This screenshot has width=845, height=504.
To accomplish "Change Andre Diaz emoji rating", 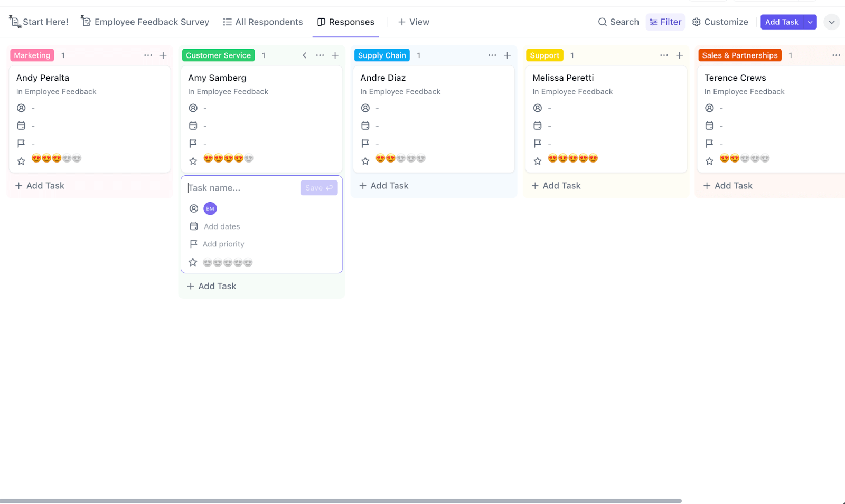I will point(401,158).
